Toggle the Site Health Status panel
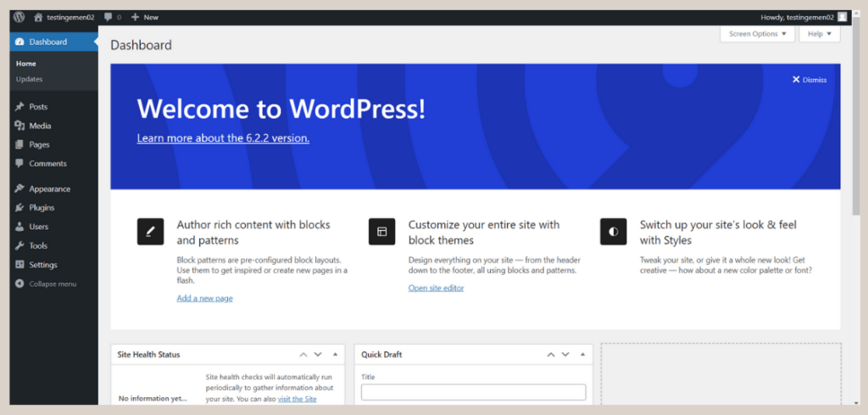Image resolution: width=868 pixels, height=415 pixels. pyautogui.click(x=335, y=355)
